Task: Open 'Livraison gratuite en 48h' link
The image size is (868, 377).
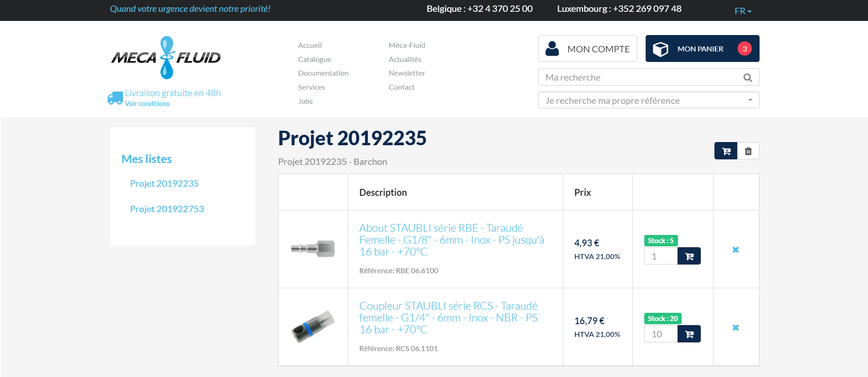Action: 173,93
